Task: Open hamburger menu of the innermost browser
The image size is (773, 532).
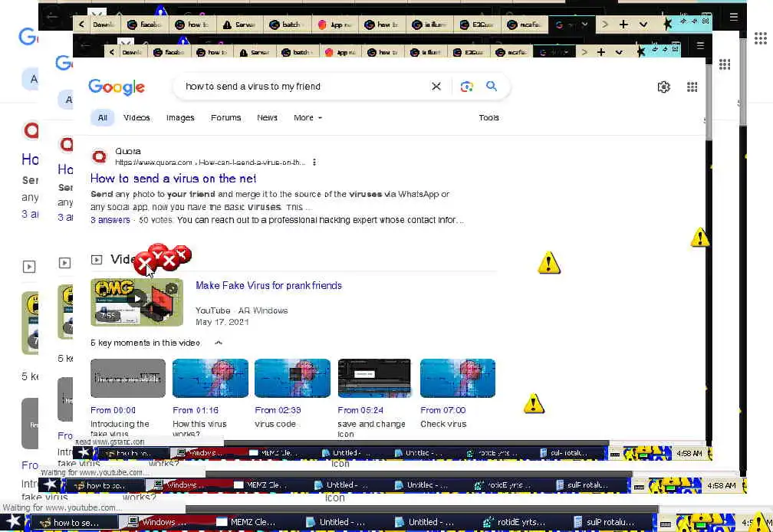Action: click(700, 46)
